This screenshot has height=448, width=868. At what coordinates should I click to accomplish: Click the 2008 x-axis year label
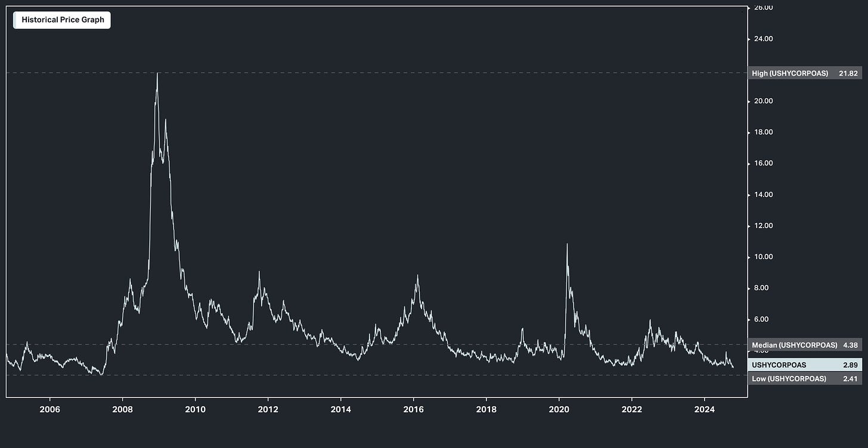pos(122,409)
